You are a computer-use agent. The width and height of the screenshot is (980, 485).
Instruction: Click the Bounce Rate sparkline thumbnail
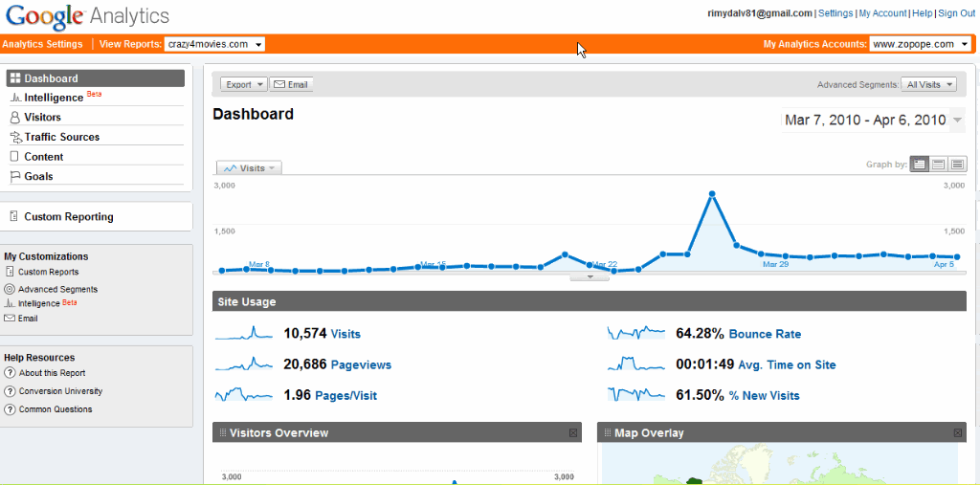click(635, 333)
